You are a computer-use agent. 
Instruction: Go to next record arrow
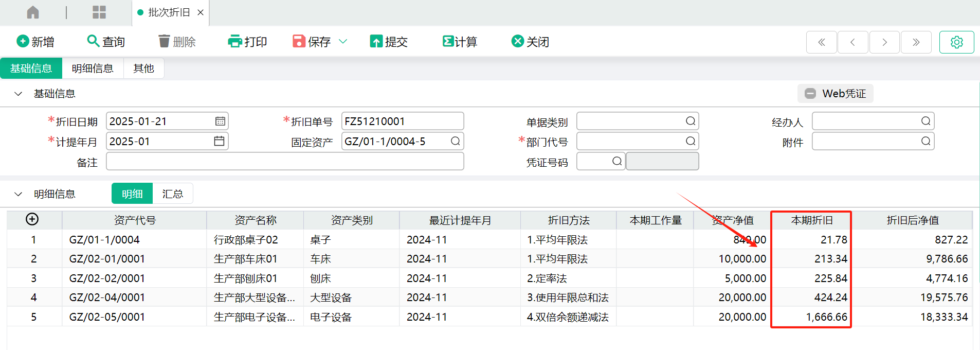(x=884, y=42)
